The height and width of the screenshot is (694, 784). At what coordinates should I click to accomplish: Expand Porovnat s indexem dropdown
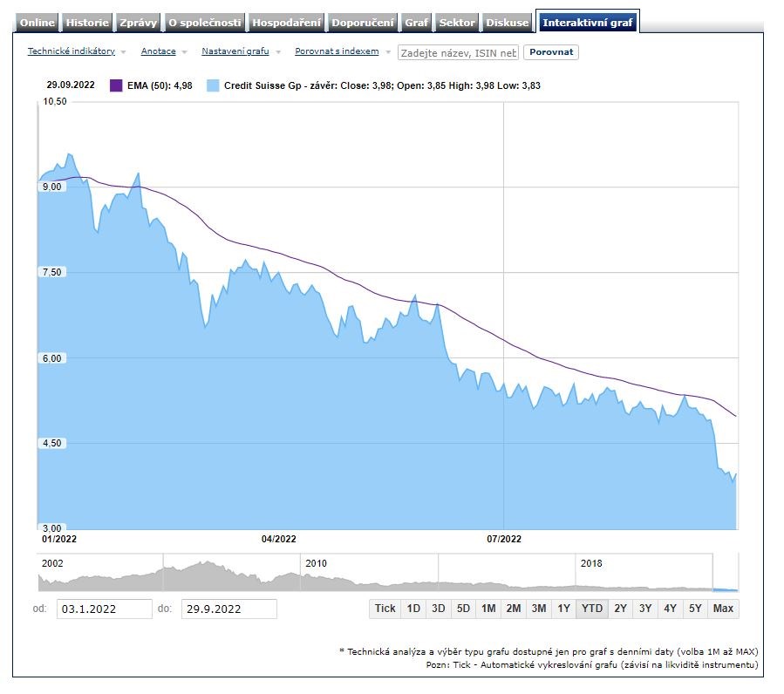(337, 51)
